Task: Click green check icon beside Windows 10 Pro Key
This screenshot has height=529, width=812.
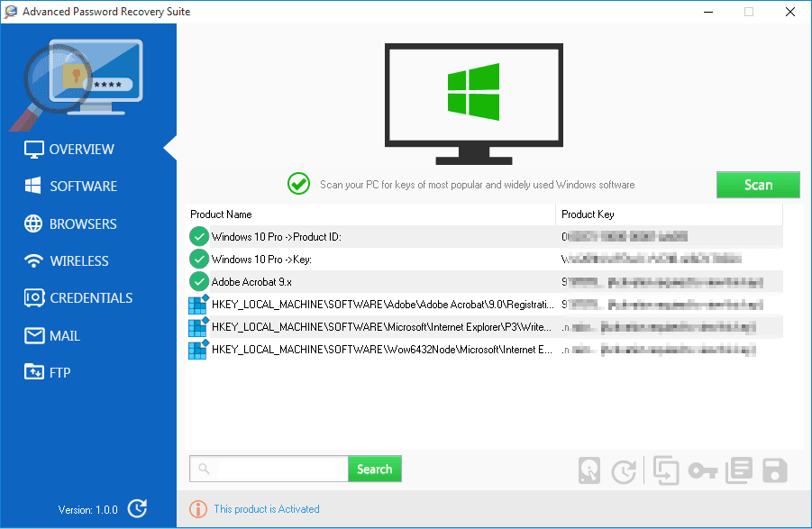Action: (x=199, y=259)
